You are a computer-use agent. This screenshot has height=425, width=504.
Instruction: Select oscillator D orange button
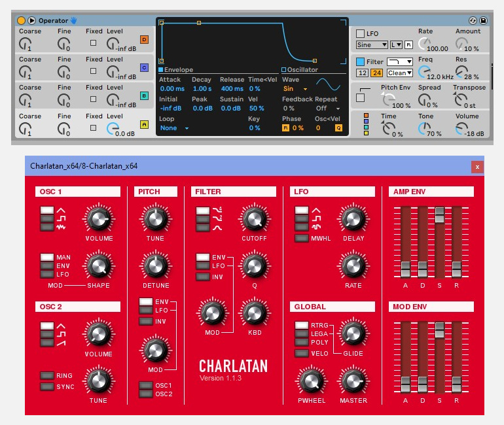click(144, 39)
